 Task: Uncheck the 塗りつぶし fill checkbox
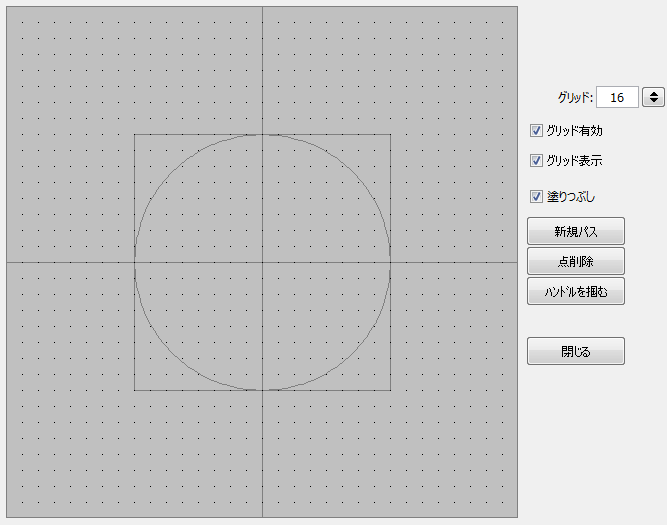(x=536, y=196)
